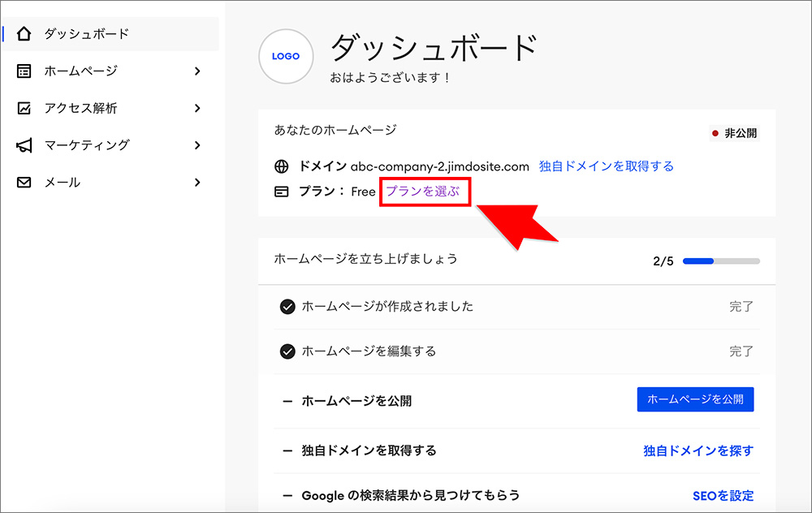Image resolution: width=812 pixels, height=513 pixels.
Task: Click the dash icon before 独自ドメインを取得する
Action: click(x=287, y=450)
